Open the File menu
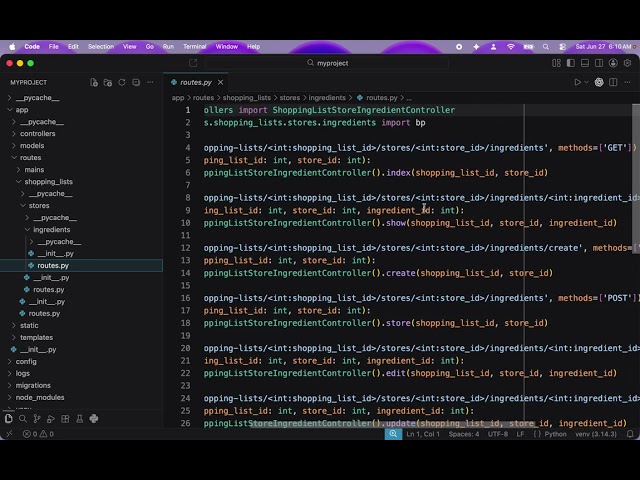The image size is (640, 480). 53,47
